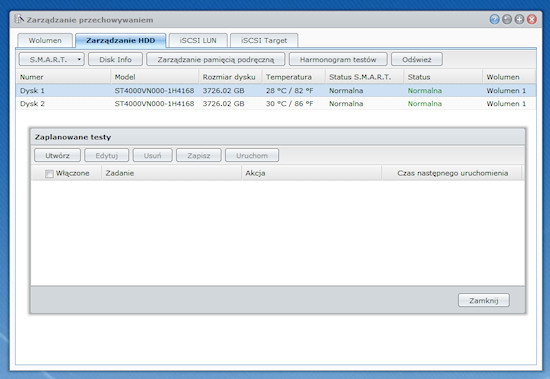Screen dimensions: 550x379
Task: Click the Usuń button
Action: click(153, 155)
